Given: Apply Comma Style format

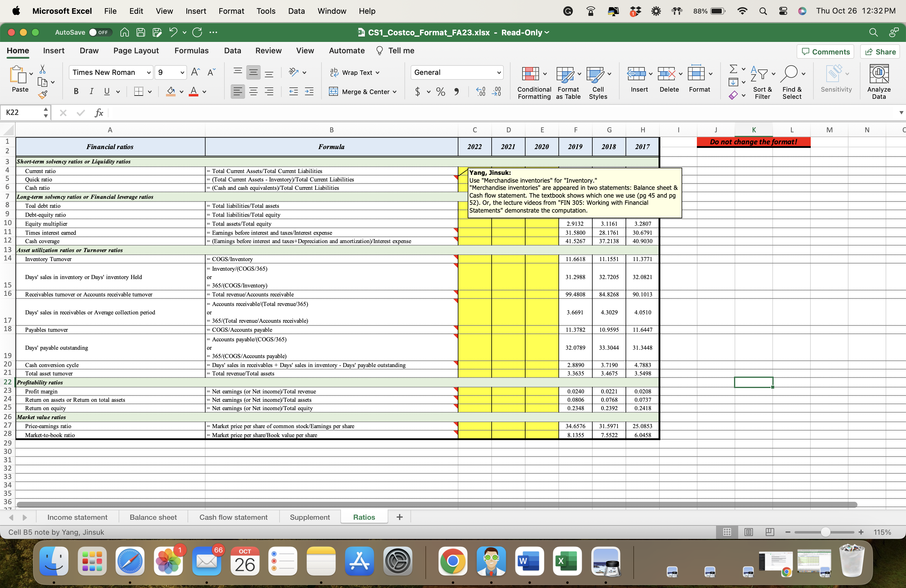Looking at the screenshot, I should point(456,92).
